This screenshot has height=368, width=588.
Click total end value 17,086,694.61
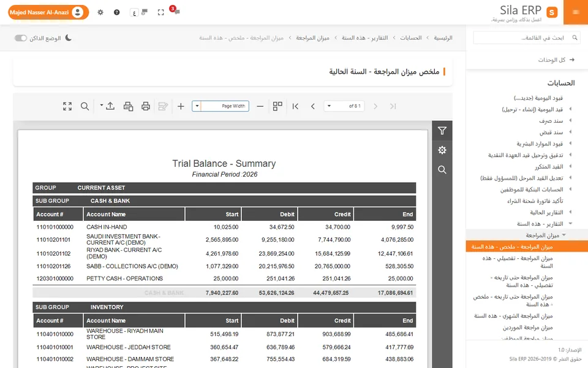tap(395, 293)
